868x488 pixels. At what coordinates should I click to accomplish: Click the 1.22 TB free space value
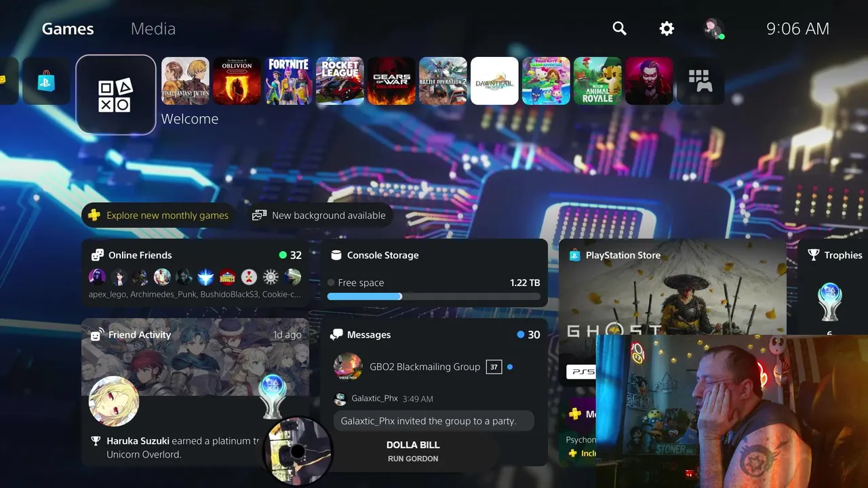[x=525, y=283]
